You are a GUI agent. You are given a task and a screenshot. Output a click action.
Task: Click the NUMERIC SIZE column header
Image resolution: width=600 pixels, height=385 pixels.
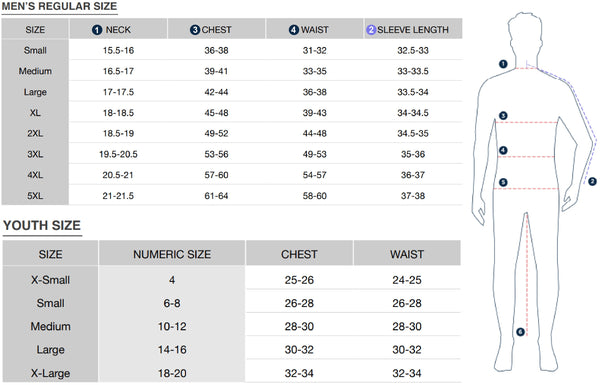[172, 254]
